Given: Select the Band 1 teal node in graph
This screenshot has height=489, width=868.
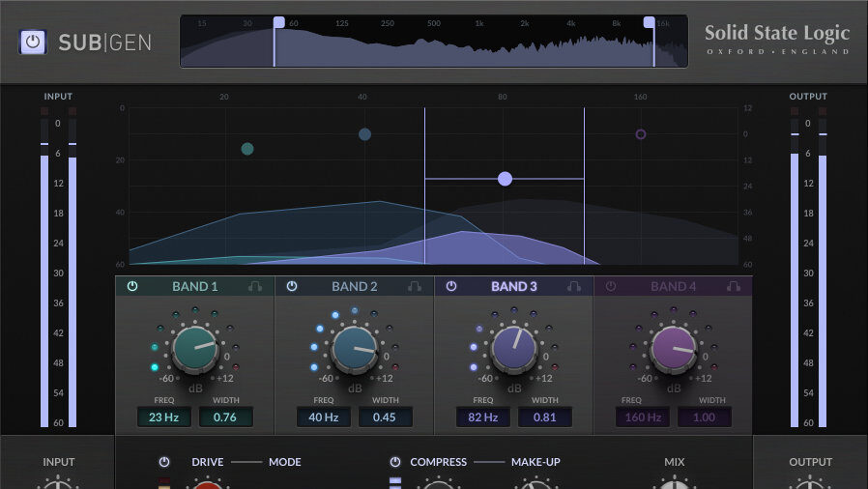Looking at the screenshot, I should [x=247, y=149].
